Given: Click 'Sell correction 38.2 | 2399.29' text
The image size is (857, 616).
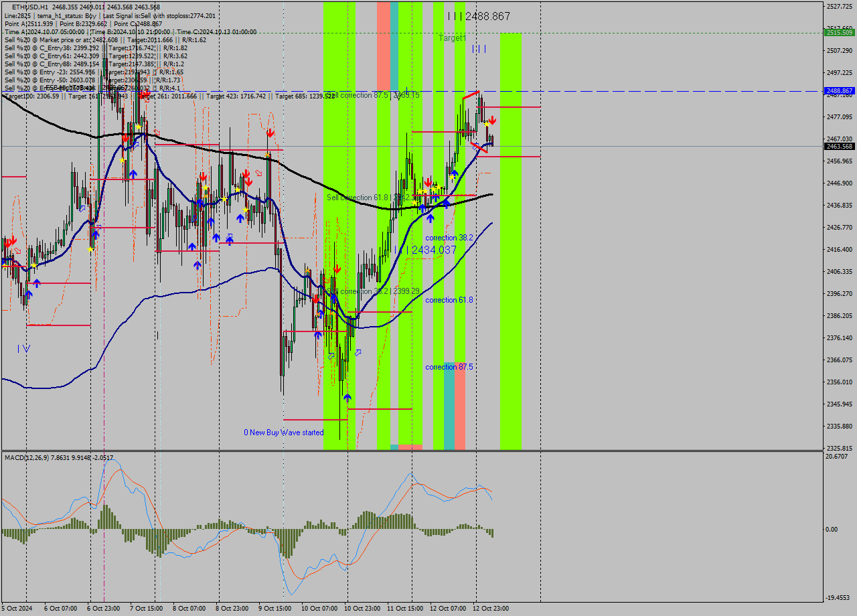Looking at the screenshot, I should [373, 291].
